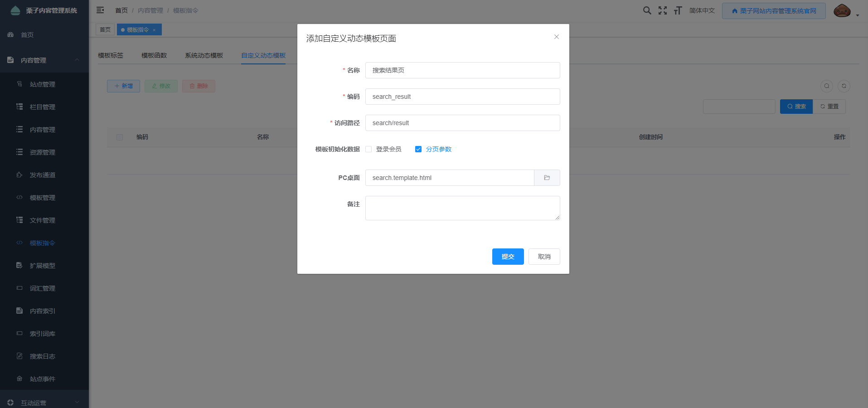The image size is (868, 408).
Task: Click into the 备注 text area
Action: click(x=462, y=208)
